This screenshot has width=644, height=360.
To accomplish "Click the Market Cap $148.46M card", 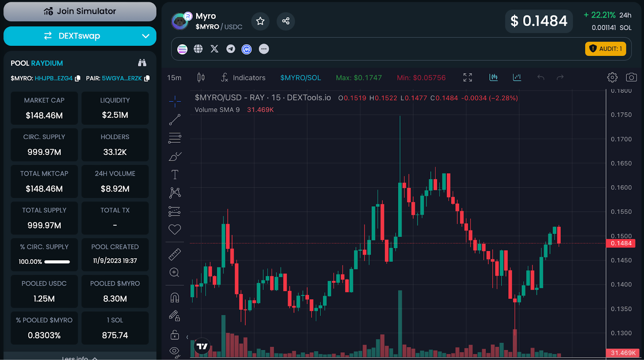I will pyautogui.click(x=44, y=108).
